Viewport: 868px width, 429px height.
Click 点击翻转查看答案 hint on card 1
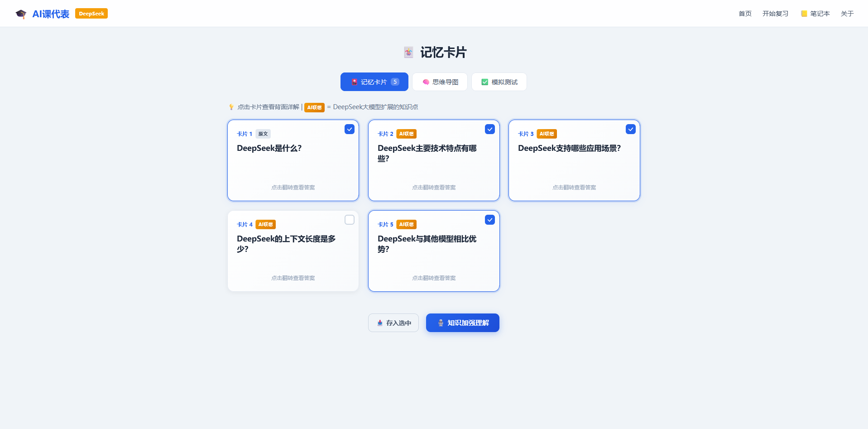(x=293, y=188)
